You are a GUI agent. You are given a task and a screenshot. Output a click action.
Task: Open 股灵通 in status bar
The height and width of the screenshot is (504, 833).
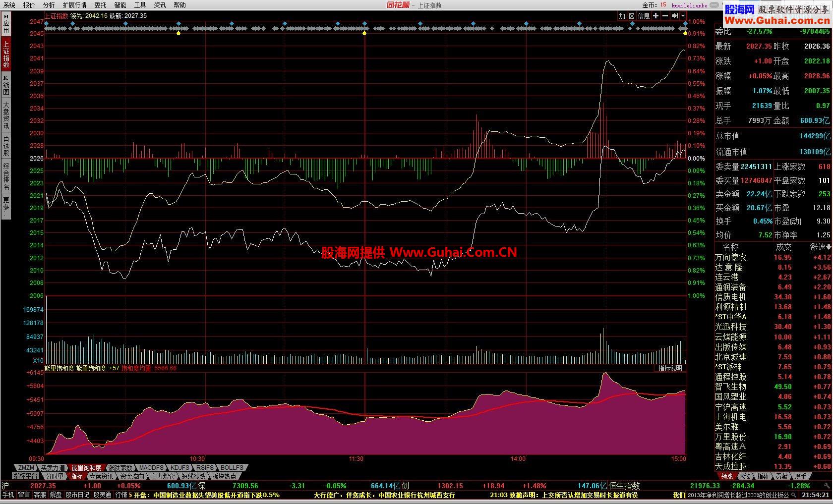102,495
